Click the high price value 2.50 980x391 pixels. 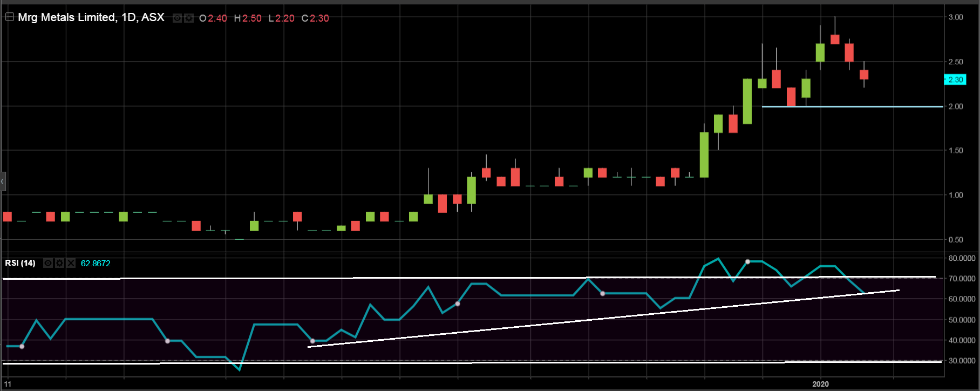click(x=251, y=18)
